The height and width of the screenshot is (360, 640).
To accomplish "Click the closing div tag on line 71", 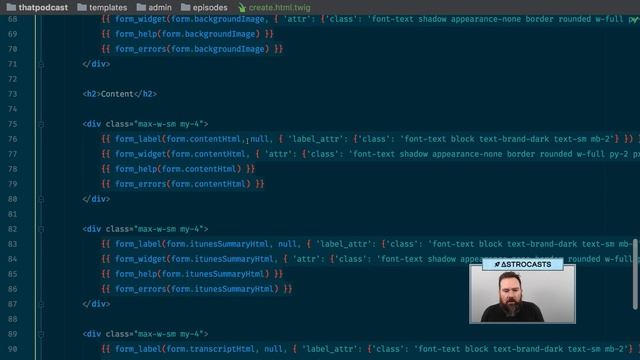I will coord(96,64).
